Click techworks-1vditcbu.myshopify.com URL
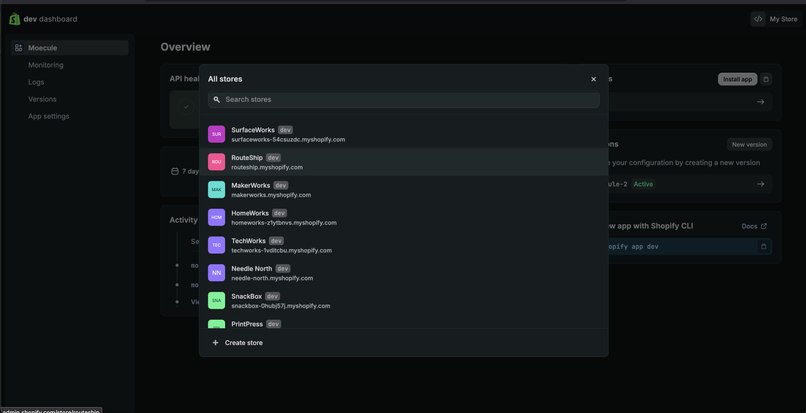The height and width of the screenshot is (413, 806). [281, 250]
